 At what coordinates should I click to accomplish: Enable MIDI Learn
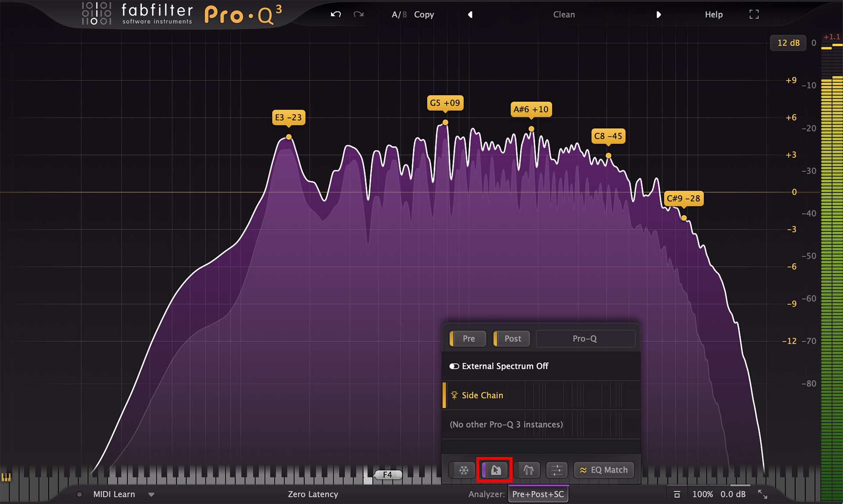(114, 494)
